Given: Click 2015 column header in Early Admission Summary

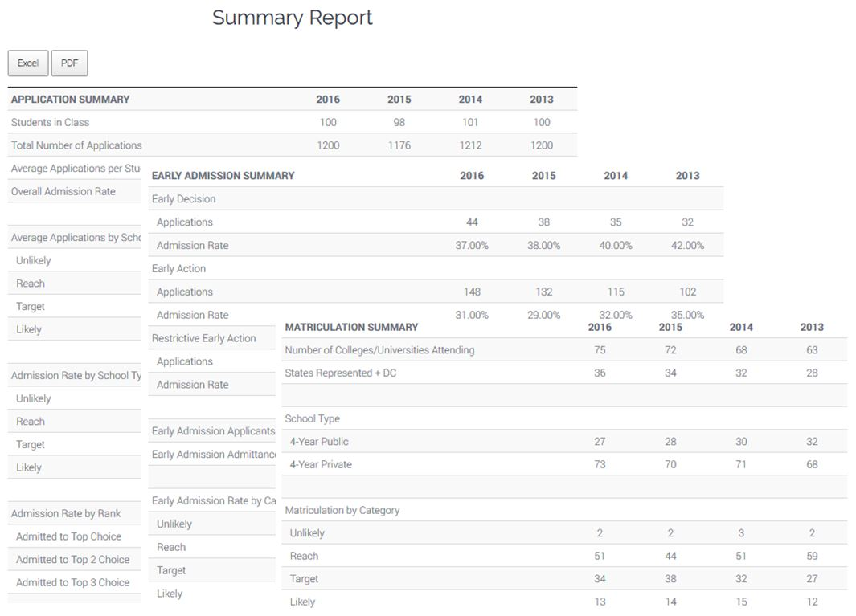Looking at the screenshot, I should coord(543,176).
